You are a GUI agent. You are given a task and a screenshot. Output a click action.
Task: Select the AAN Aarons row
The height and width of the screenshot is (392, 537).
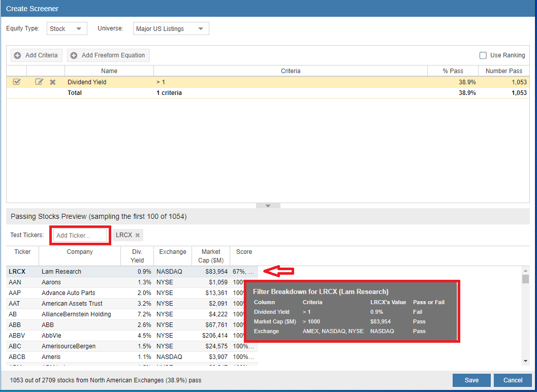point(132,282)
